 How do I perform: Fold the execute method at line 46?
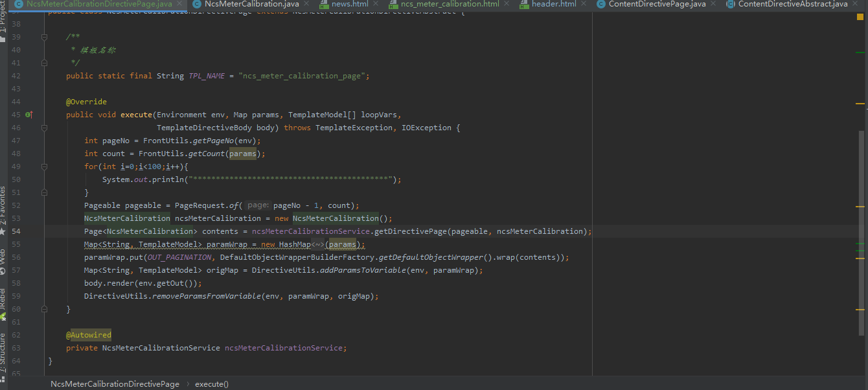[44, 128]
